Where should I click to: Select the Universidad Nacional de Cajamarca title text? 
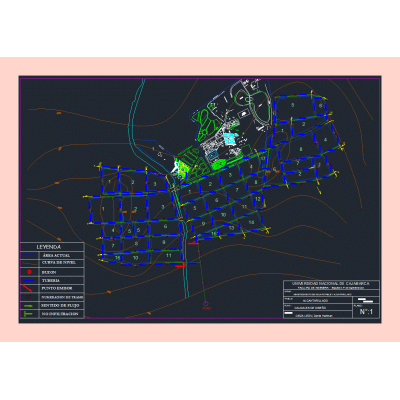(331, 283)
